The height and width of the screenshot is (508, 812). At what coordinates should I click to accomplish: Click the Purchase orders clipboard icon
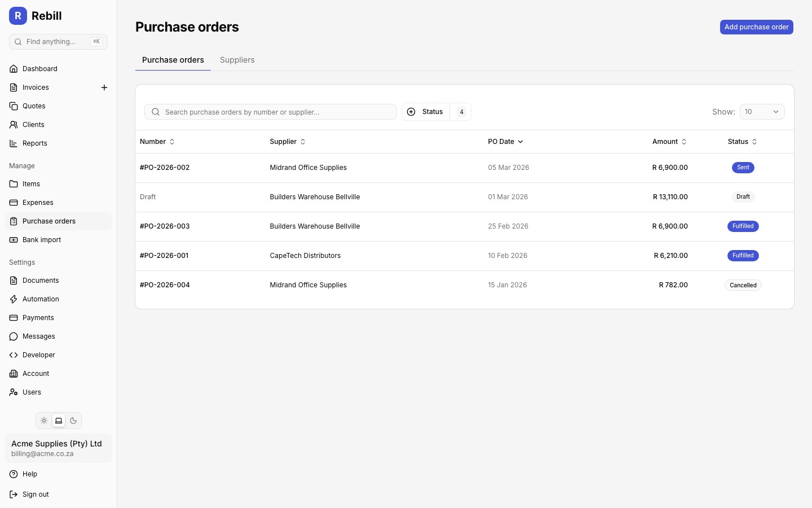coord(14,221)
